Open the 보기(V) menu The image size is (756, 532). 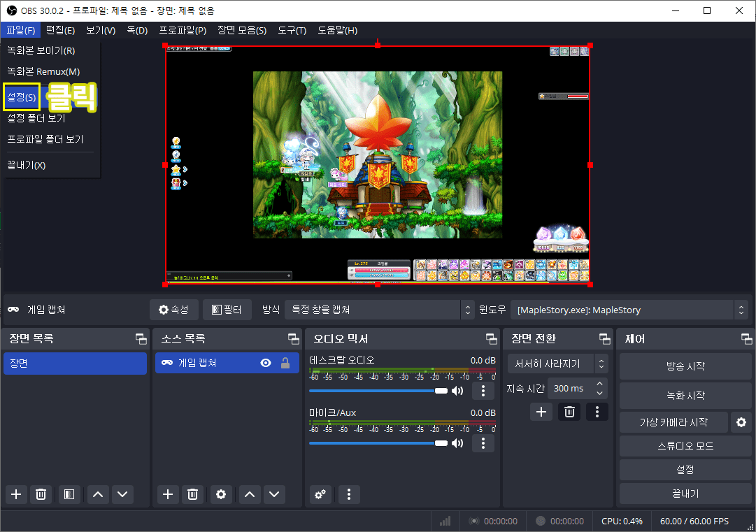coord(101,30)
